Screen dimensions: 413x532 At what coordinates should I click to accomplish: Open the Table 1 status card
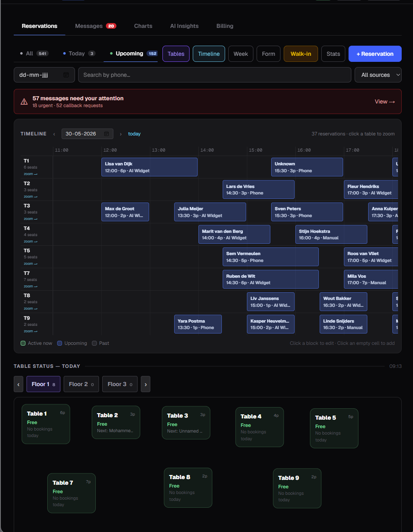pyautogui.click(x=46, y=424)
